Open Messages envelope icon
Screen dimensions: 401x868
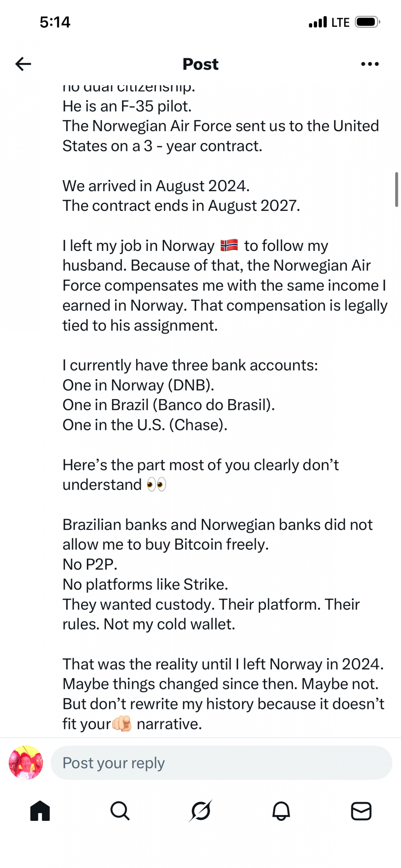tap(361, 811)
